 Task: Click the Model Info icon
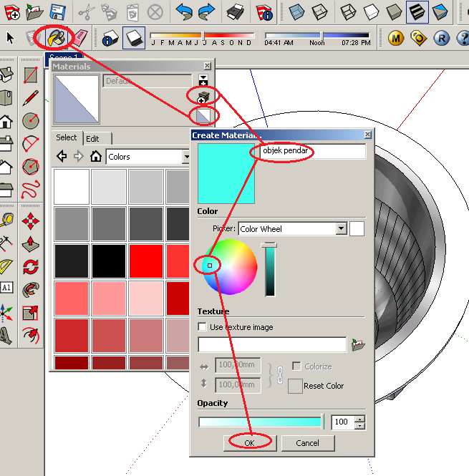263,12
